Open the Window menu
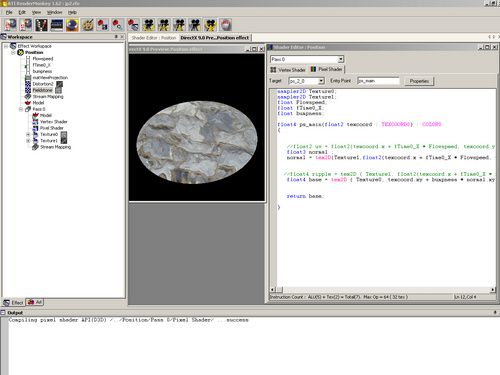This screenshot has width=500, height=375. pyautogui.click(x=54, y=12)
